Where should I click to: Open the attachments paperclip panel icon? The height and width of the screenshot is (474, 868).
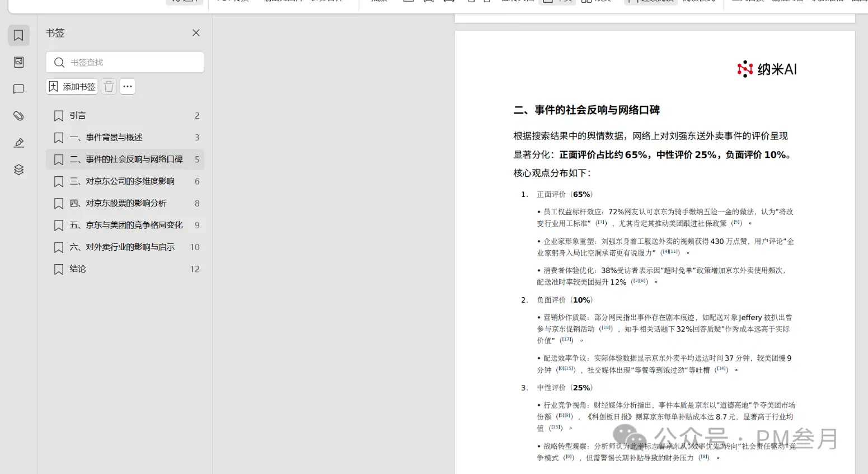18,116
